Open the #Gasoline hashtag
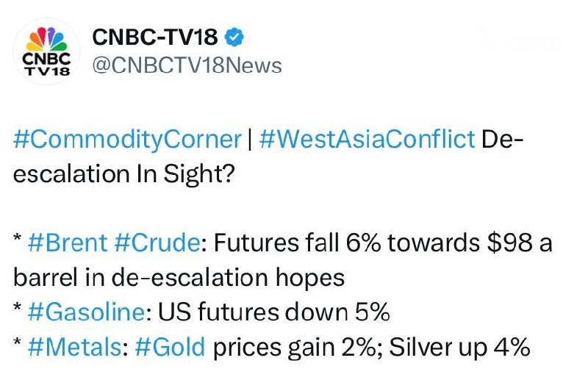The height and width of the screenshot is (391, 588). pyautogui.click(x=85, y=312)
